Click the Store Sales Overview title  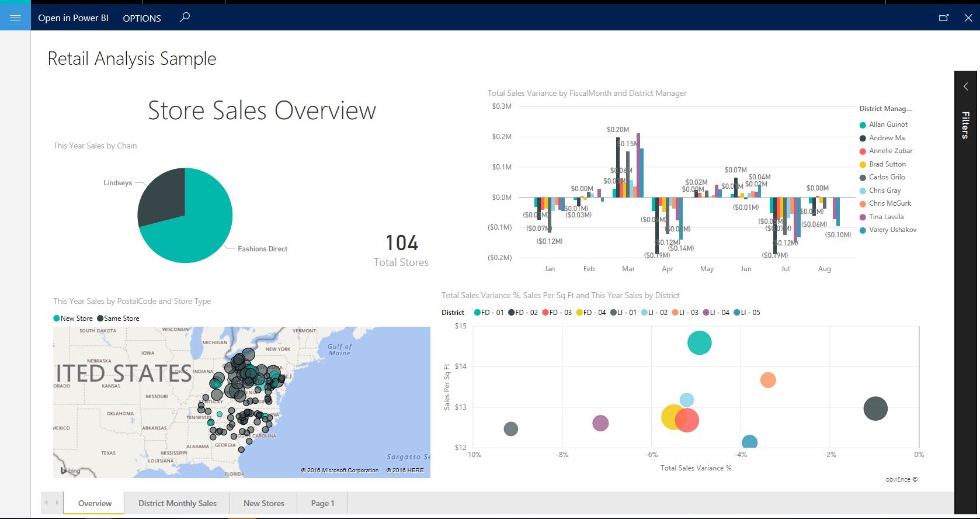(x=262, y=110)
